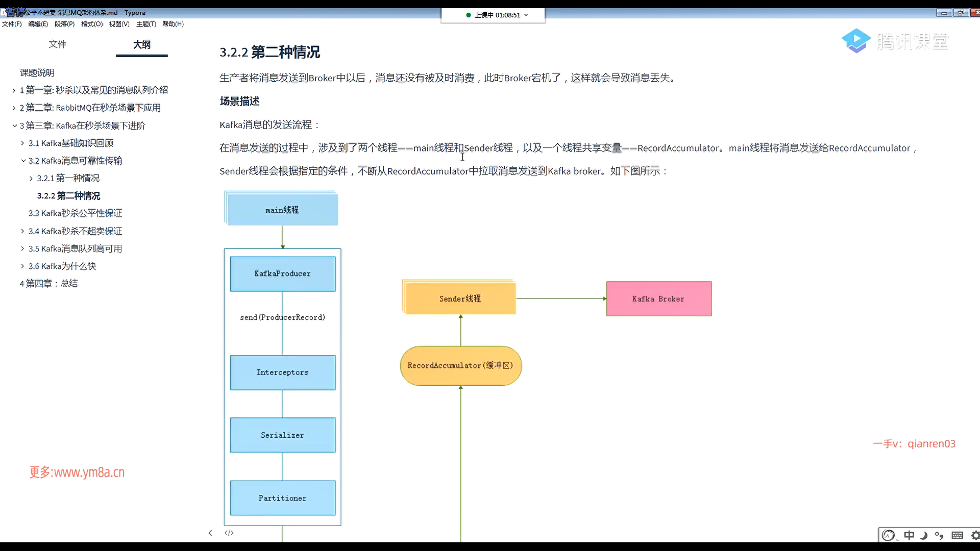Toggle source code mode icon
Viewport: 980px width, 551px height.
coord(229,533)
